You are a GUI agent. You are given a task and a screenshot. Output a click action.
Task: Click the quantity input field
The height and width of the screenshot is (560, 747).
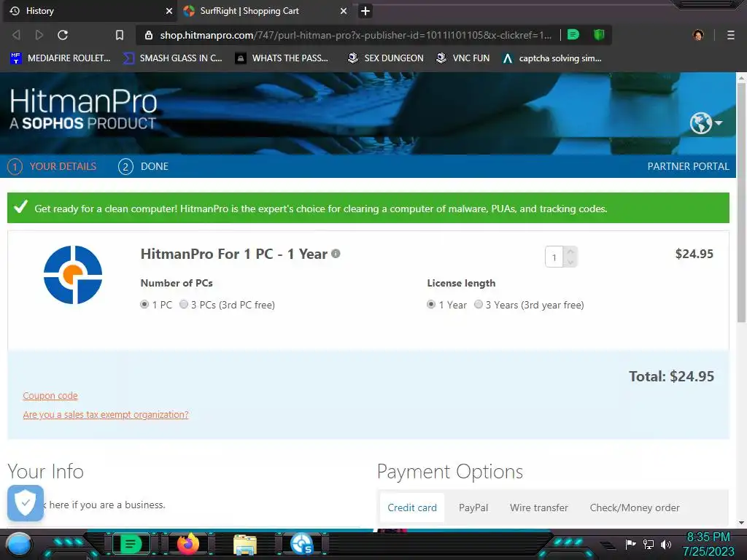(x=554, y=257)
